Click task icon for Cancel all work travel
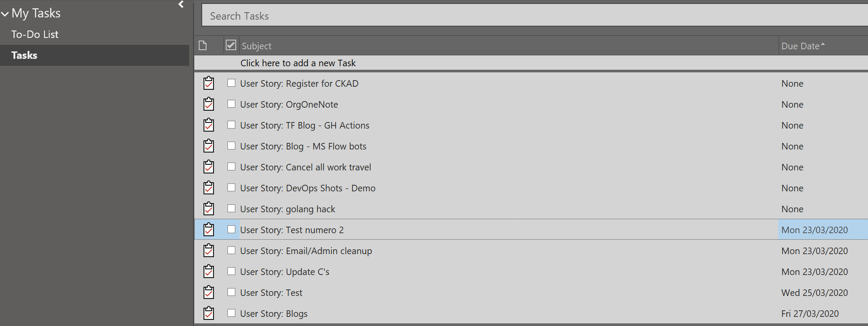The height and width of the screenshot is (326, 868). pos(209,166)
